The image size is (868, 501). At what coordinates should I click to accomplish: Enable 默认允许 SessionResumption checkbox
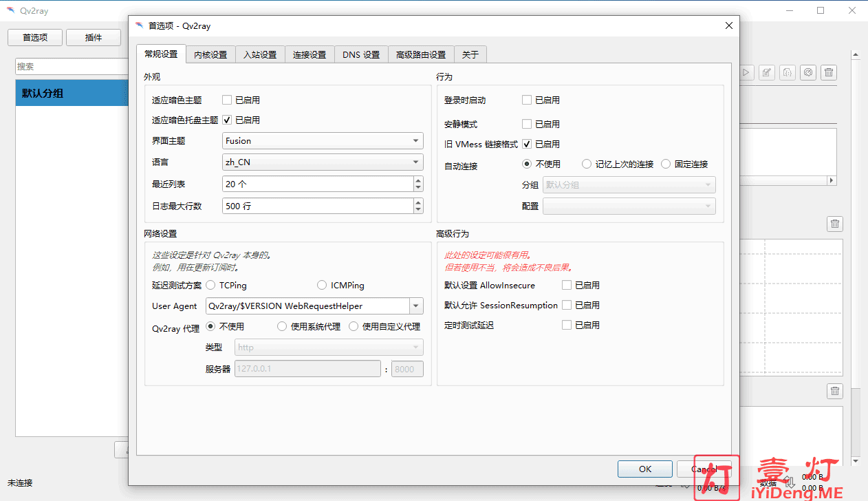pos(567,305)
